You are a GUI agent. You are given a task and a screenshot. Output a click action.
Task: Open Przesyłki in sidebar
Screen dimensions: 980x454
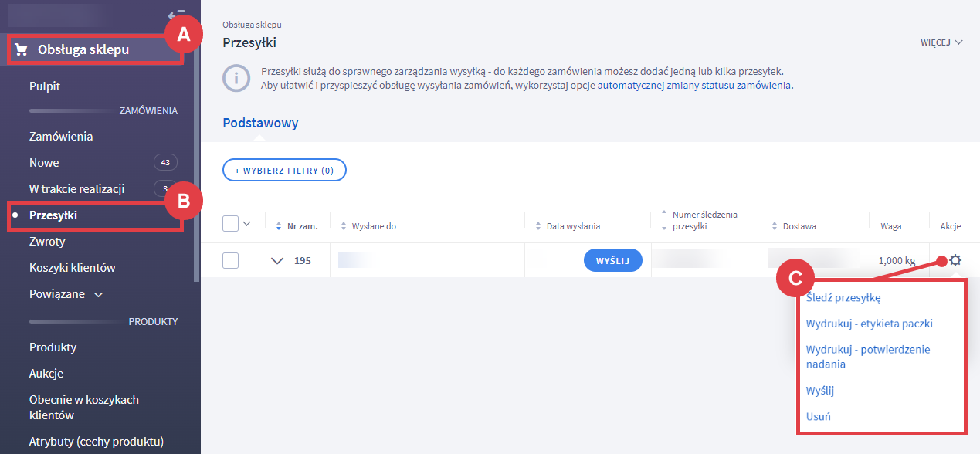[53, 215]
